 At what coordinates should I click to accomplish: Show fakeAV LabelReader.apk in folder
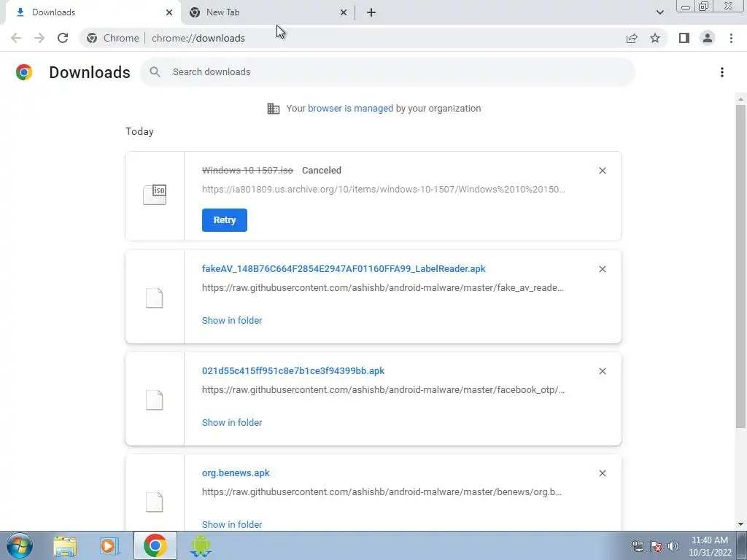click(232, 321)
